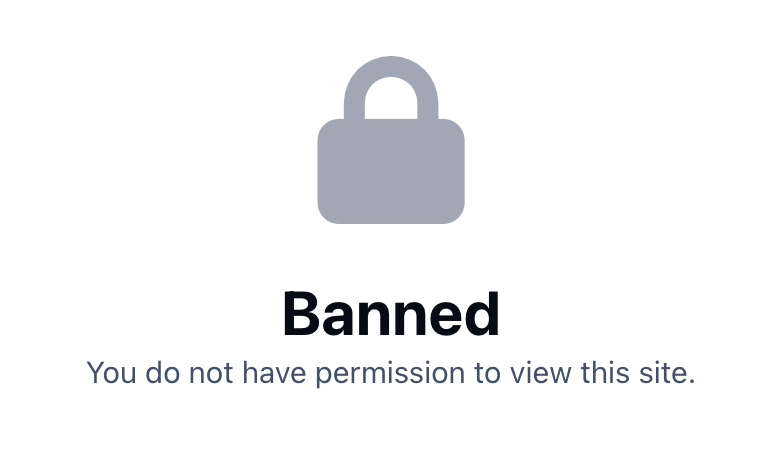The width and height of the screenshot is (768, 450).
Task: Click the word "site." ending the message
Action: [667, 373]
